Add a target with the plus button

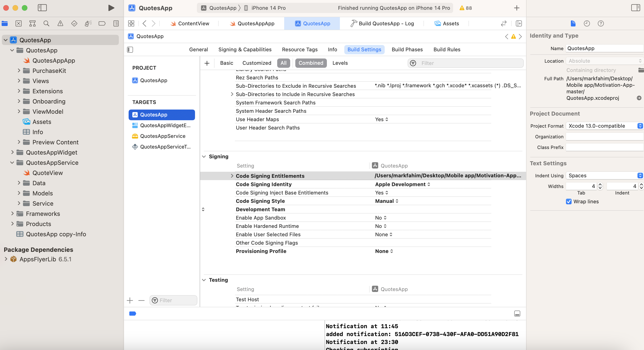tap(130, 300)
